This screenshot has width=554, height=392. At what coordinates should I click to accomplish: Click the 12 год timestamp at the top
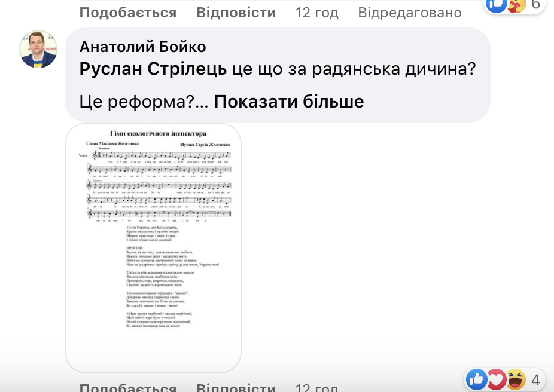pyautogui.click(x=317, y=11)
